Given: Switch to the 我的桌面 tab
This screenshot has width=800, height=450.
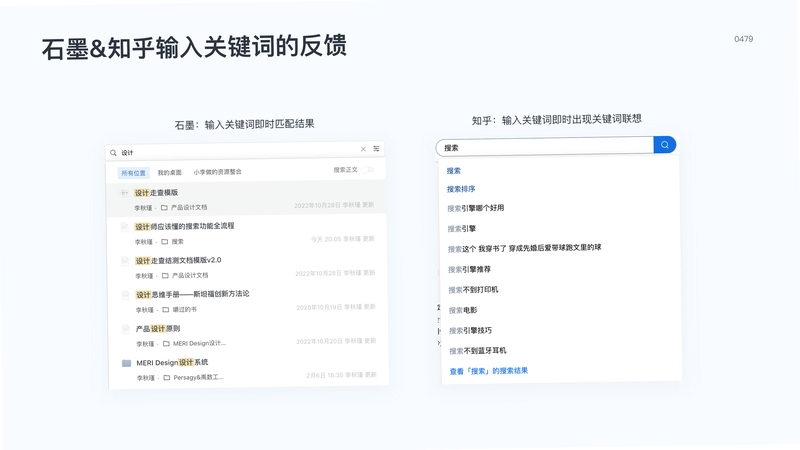Looking at the screenshot, I should [169, 172].
